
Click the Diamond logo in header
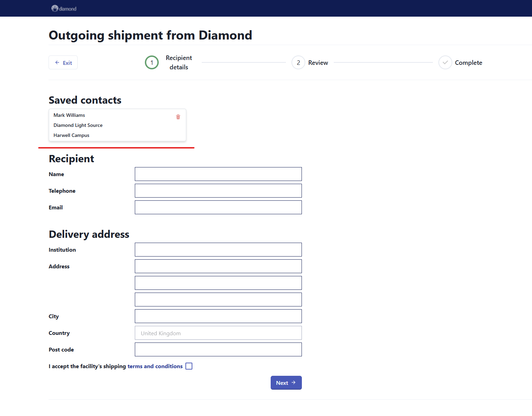[x=64, y=9]
